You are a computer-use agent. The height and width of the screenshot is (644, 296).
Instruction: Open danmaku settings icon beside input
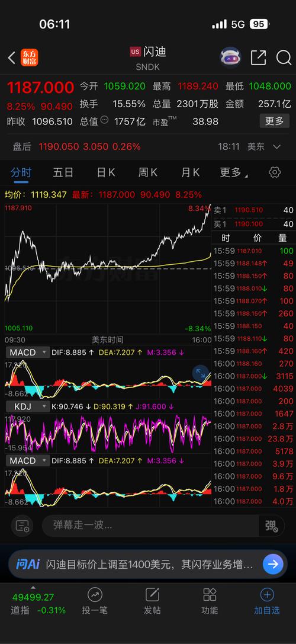[22, 526]
